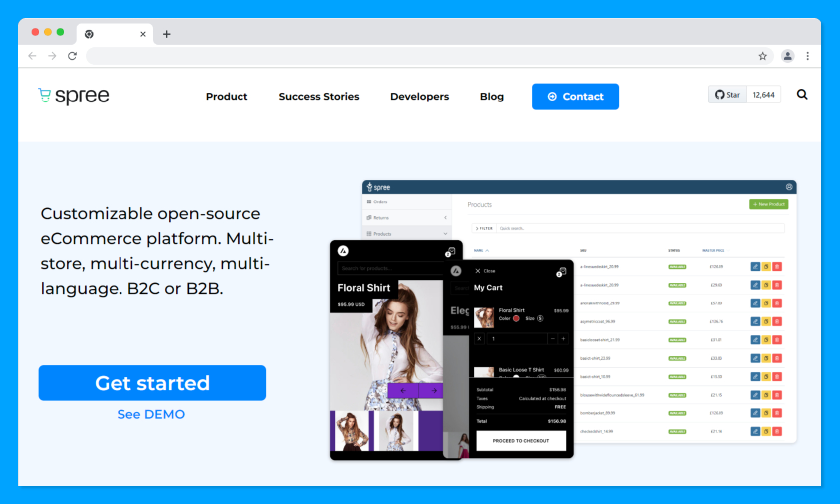The image size is (840, 504).
Task: Increase Floral Shirt quantity with plus
Action: 563,339
